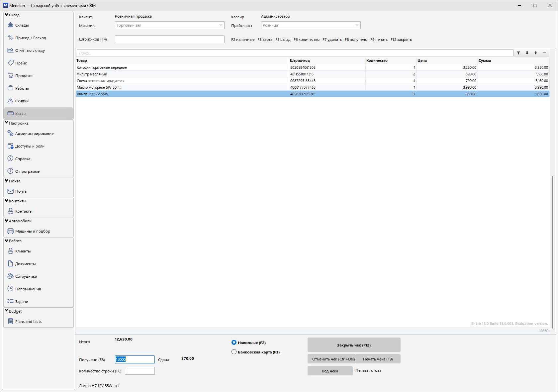Click the F6 количество shortcut label
Viewport: 558px width, 392px height.
(x=307, y=40)
